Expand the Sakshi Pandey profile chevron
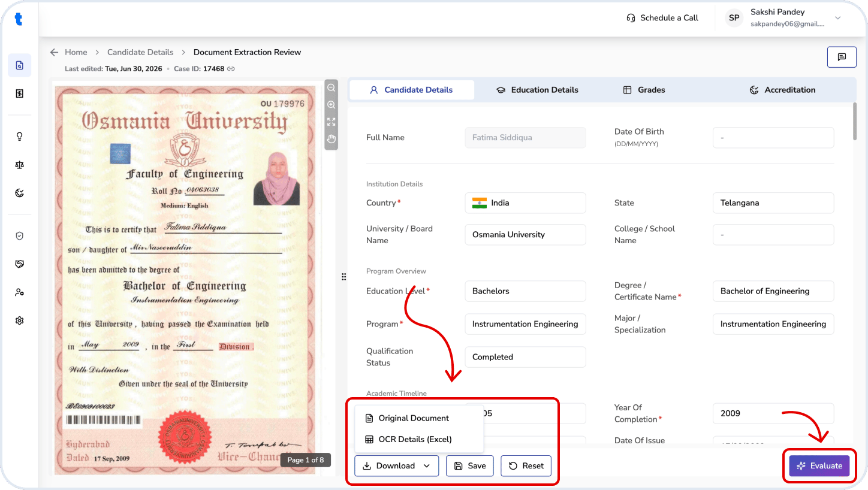868x490 pixels. coord(838,18)
